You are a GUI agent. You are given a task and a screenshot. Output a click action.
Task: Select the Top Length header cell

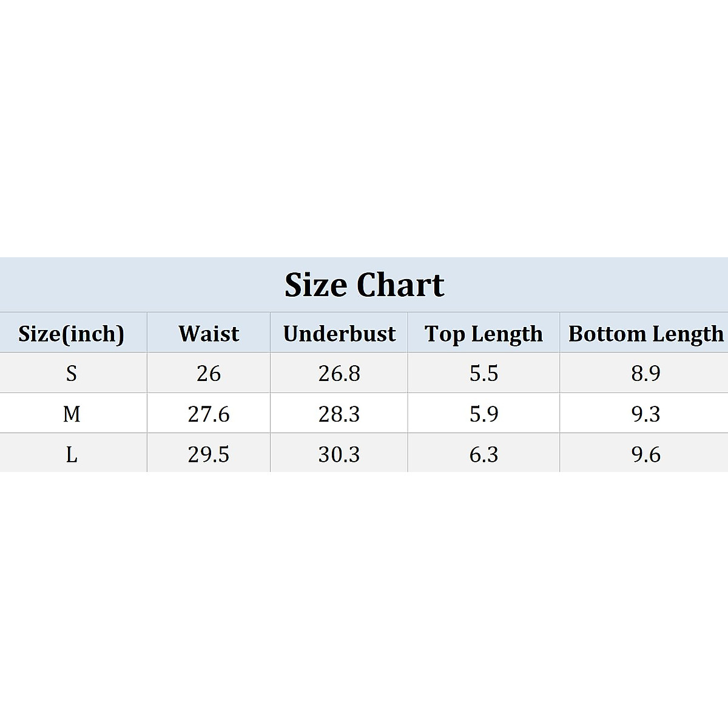484,334
